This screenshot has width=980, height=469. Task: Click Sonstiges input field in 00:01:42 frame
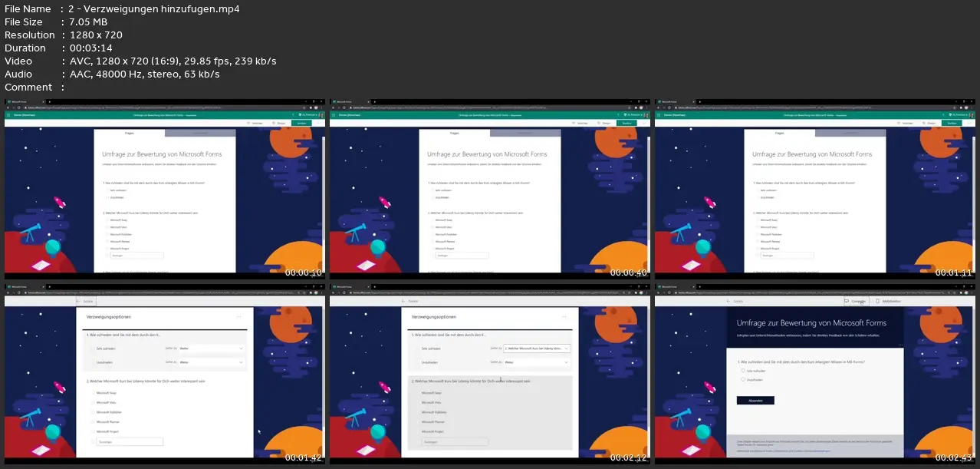click(x=130, y=441)
